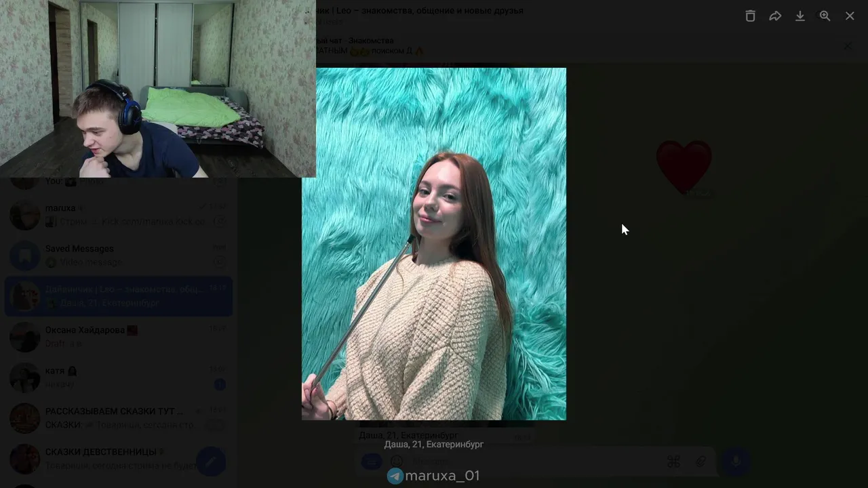The height and width of the screenshot is (488, 868).
Task: Click Оксана Хайдарова's avatar
Action: tap(25, 337)
